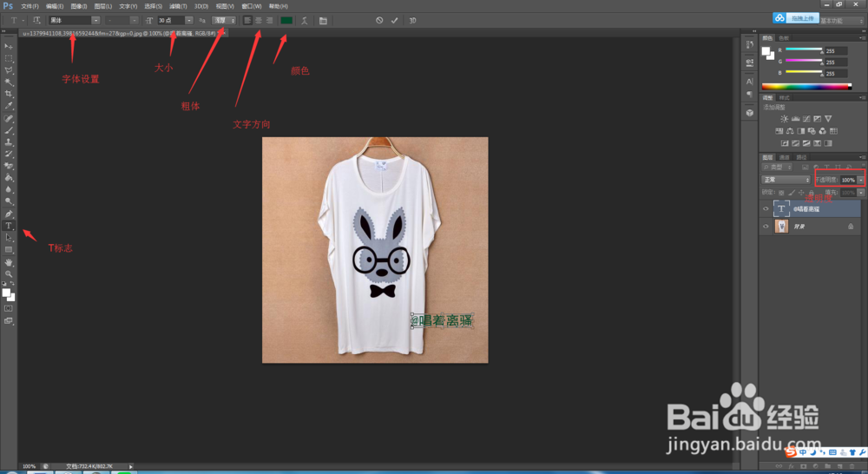Click the 3D button in options bar

click(x=412, y=21)
